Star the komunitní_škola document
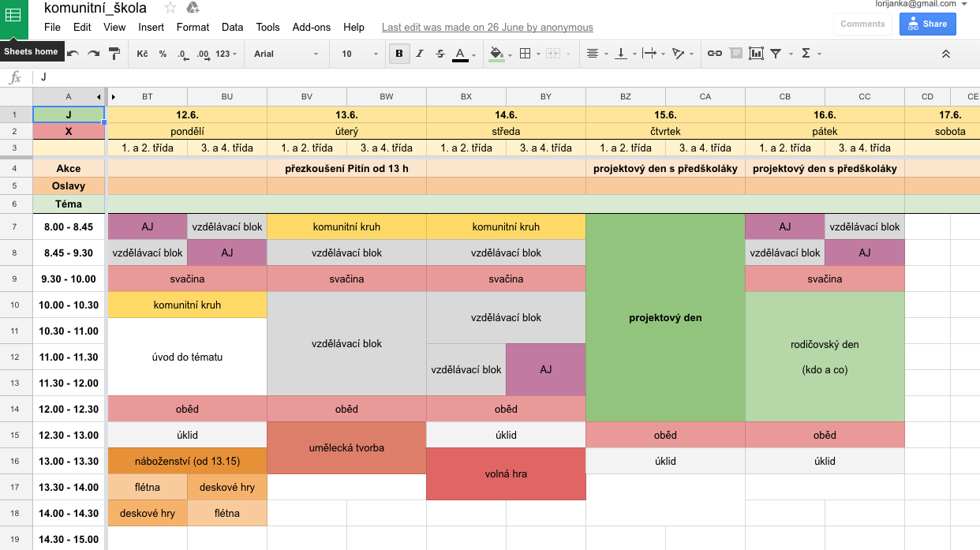The image size is (980, 550). pos(170,8)
